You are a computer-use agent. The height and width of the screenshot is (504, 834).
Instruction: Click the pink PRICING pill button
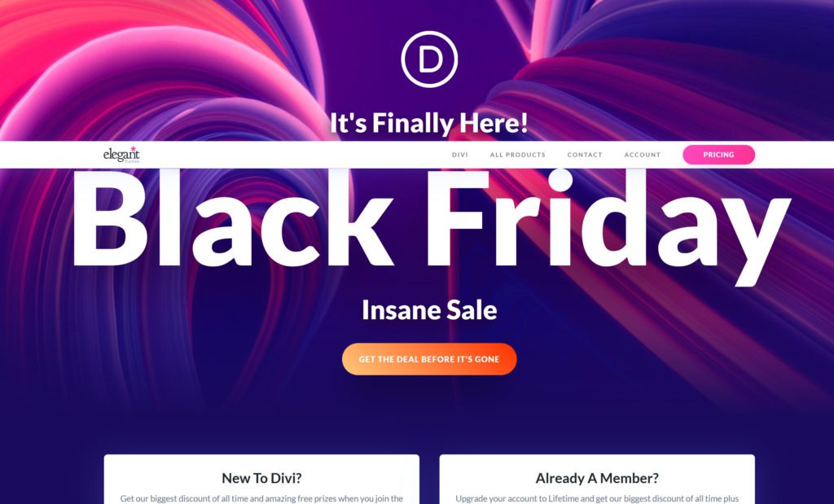718,154
